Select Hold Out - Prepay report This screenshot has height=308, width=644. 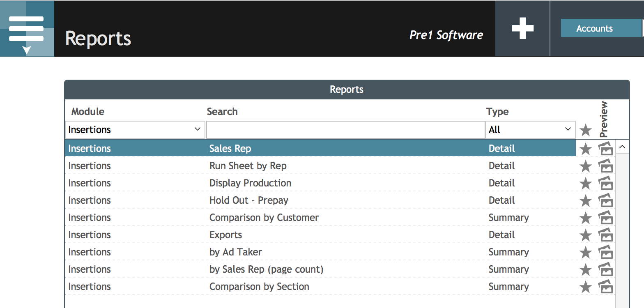pyautogui.click(x=249, y=200)
